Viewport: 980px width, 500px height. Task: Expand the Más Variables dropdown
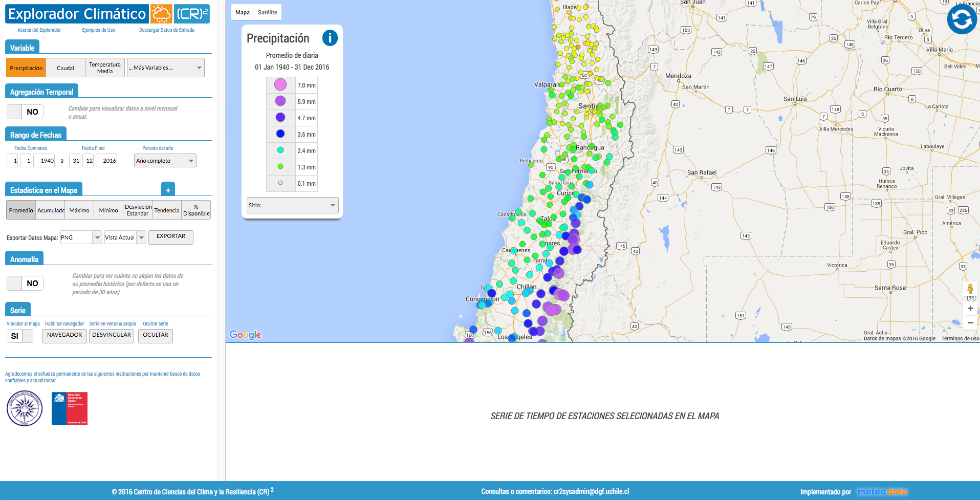pos(165,68)
